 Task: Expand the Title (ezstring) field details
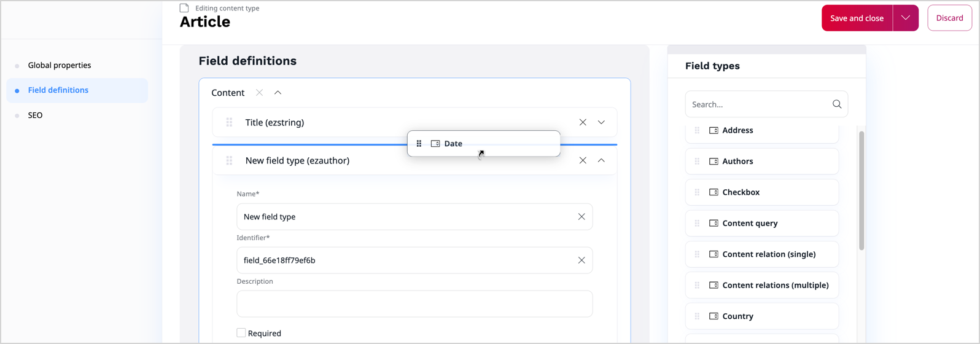tap(601, 122)
